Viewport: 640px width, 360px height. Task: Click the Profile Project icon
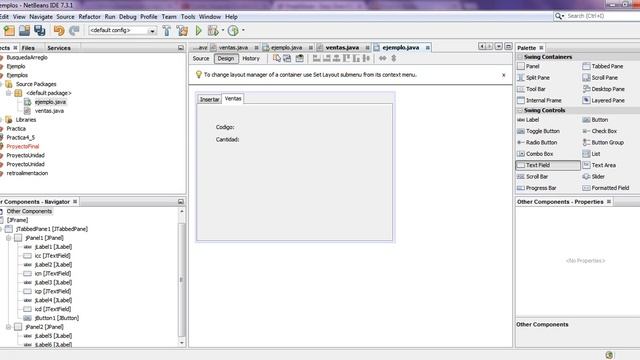coord(233,31)
